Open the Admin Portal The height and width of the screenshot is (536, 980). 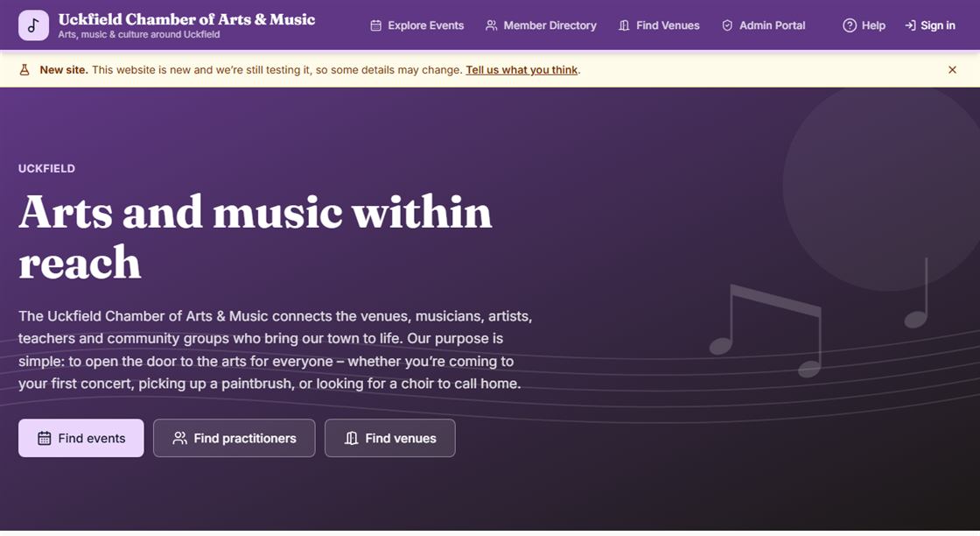click(763, 25)
